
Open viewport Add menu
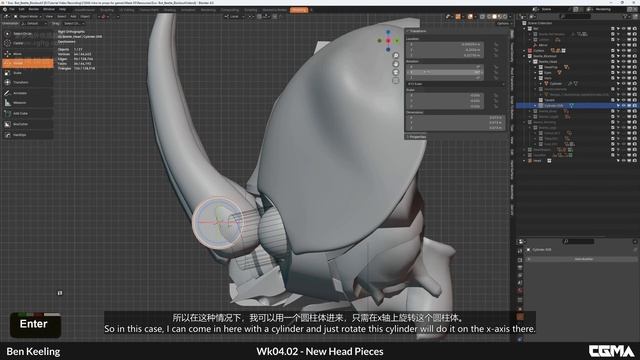click(x=73, y=17)
